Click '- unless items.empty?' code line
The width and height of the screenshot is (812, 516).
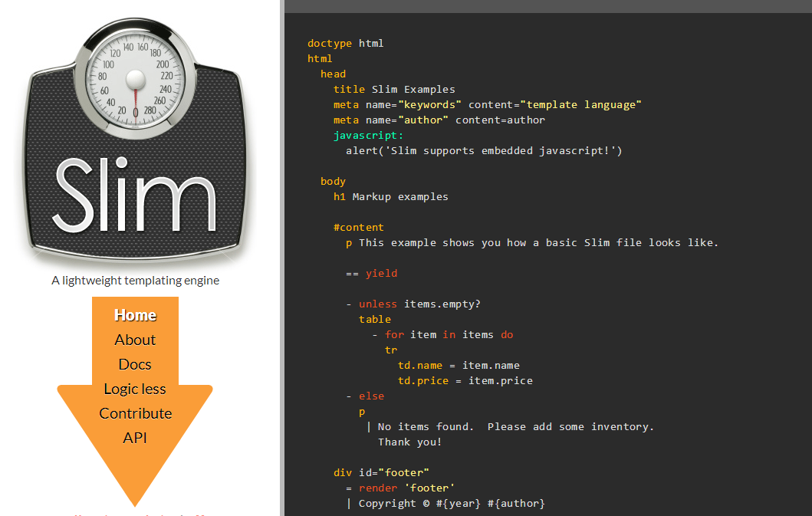pos(413,304)
